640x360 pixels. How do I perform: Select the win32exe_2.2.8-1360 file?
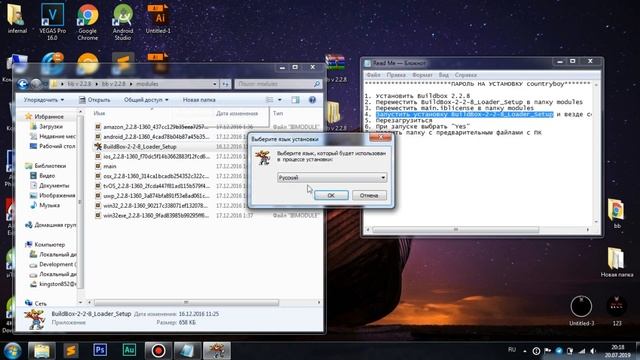pos(155,215)
